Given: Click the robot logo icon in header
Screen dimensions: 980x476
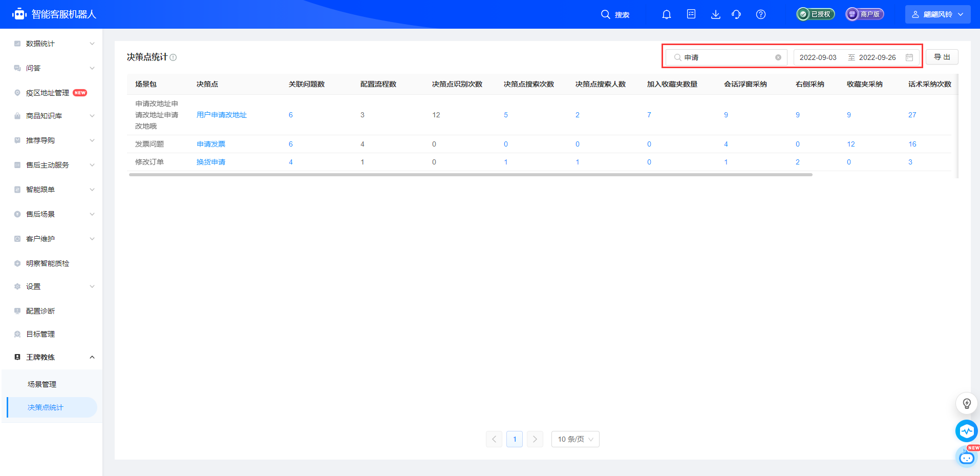Looking at the screenshot, I should point(19,14).
